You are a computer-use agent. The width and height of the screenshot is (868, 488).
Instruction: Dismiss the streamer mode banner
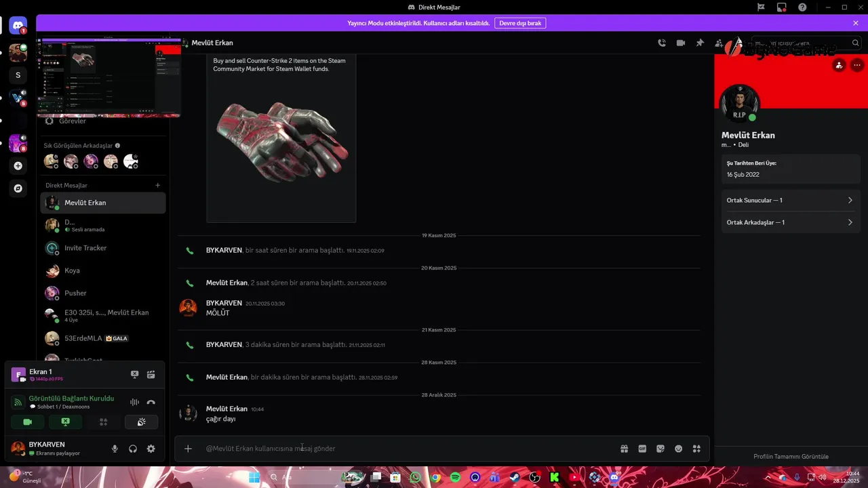point(856,23)
